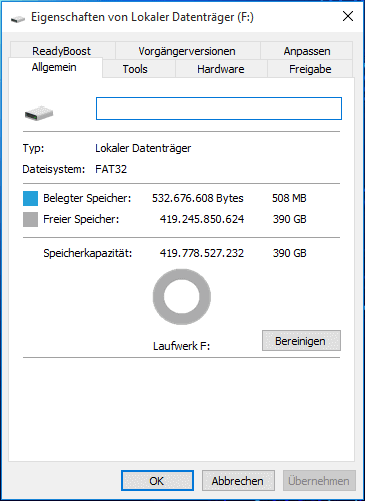Click the 'Freier Speicher:' label
Viewport: 365px width, 501px height.
(81, 219)
